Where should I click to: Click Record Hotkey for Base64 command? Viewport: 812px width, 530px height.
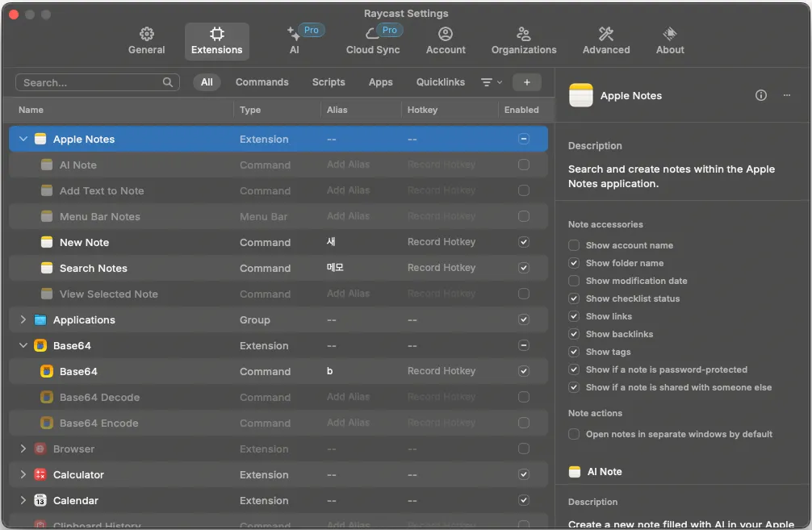pos(441,371)
